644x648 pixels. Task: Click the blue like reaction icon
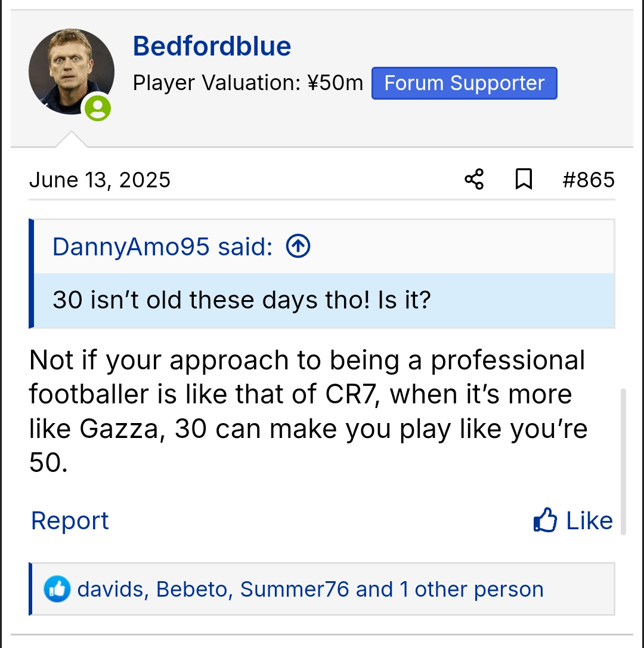pyautogui.click(x=57, y=590)
